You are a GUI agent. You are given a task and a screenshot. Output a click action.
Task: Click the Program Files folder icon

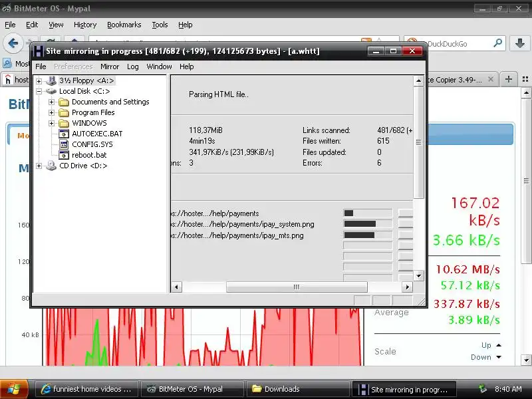[x=64, y=112]
